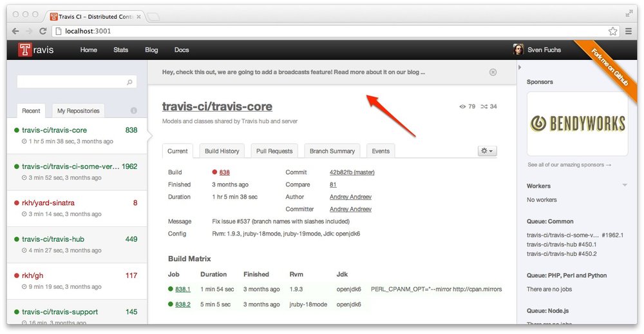Switch to the Build History tab
The height and width of the screenshot is (334, 644).
(222, 151)
